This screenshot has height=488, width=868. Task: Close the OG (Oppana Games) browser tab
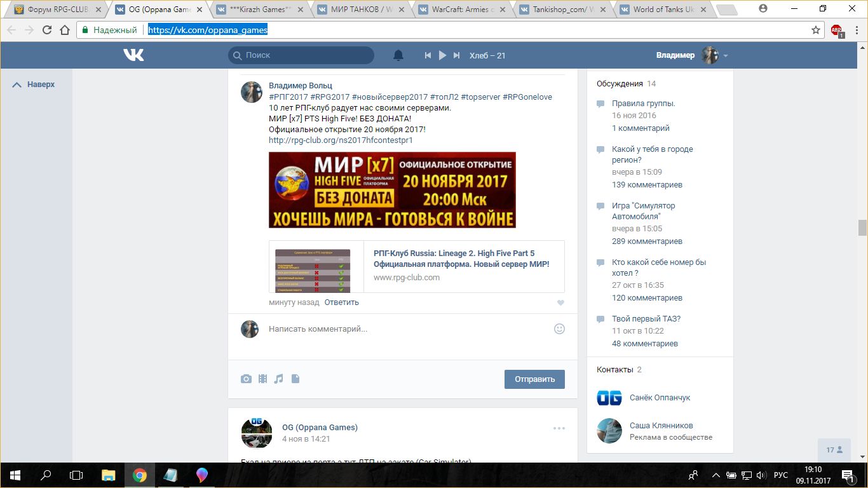200,10
